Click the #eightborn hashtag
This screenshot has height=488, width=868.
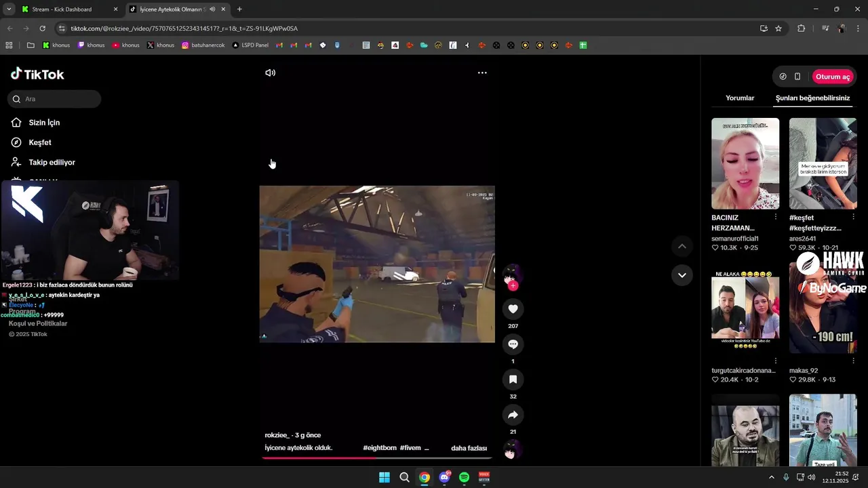click(380, 448)
